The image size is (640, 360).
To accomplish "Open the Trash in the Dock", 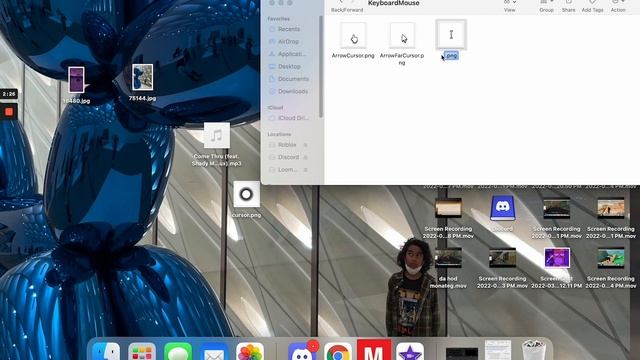I will (x=533, y=351).
